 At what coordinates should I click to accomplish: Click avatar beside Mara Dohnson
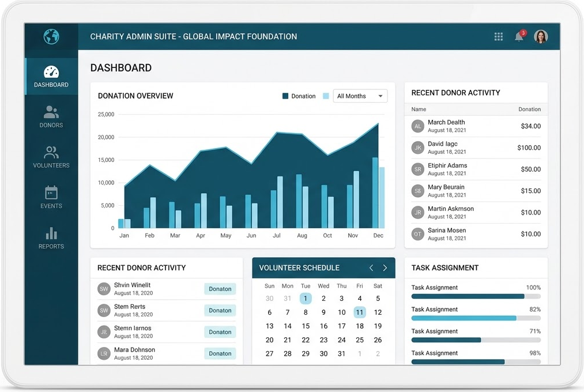click(x=104, y=353)
